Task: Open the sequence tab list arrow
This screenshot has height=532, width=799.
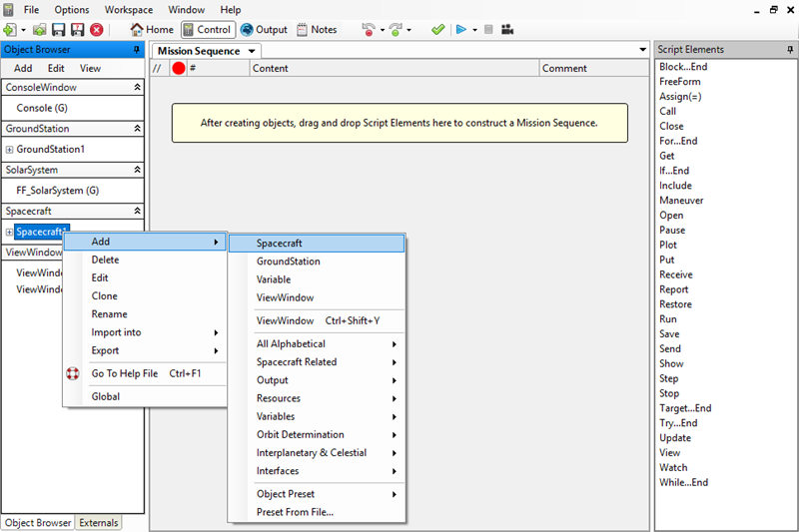Action: pos(642,49)
